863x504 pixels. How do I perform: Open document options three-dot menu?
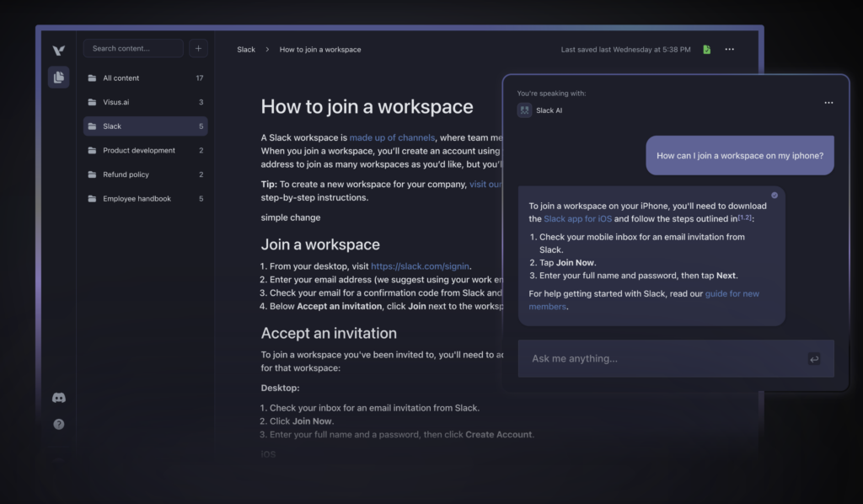point(729,50)
